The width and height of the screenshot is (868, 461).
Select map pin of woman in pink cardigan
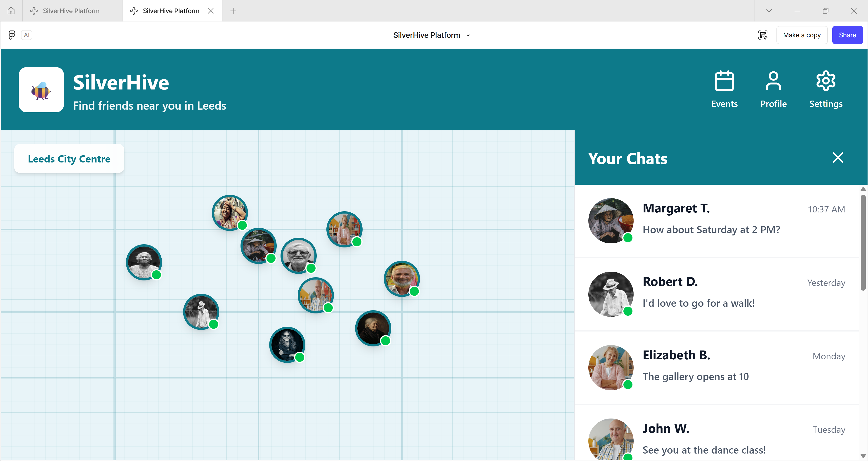344,230
